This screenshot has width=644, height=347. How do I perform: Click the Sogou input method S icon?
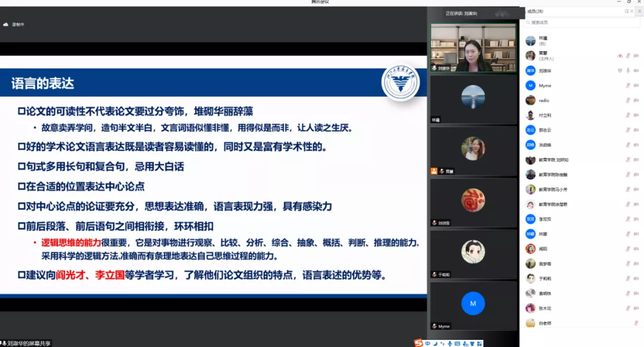pyautogui.click(x=420, y=343)
